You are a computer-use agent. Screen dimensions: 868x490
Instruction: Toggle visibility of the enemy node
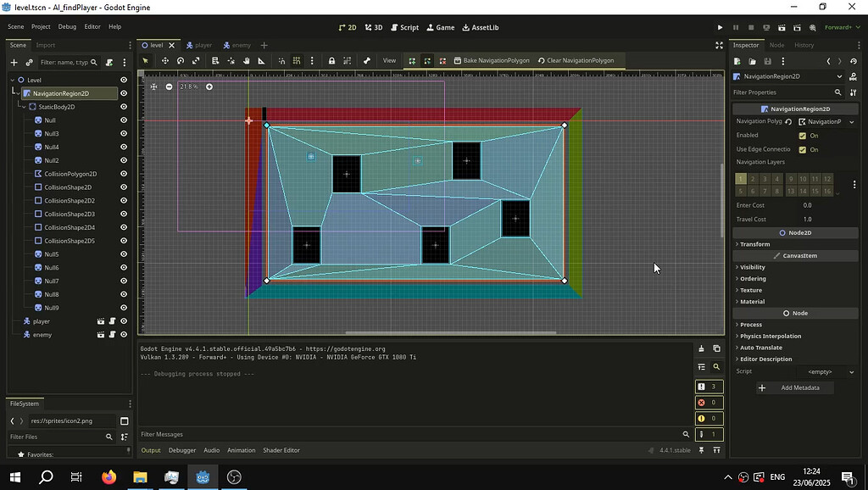point(124,334)
